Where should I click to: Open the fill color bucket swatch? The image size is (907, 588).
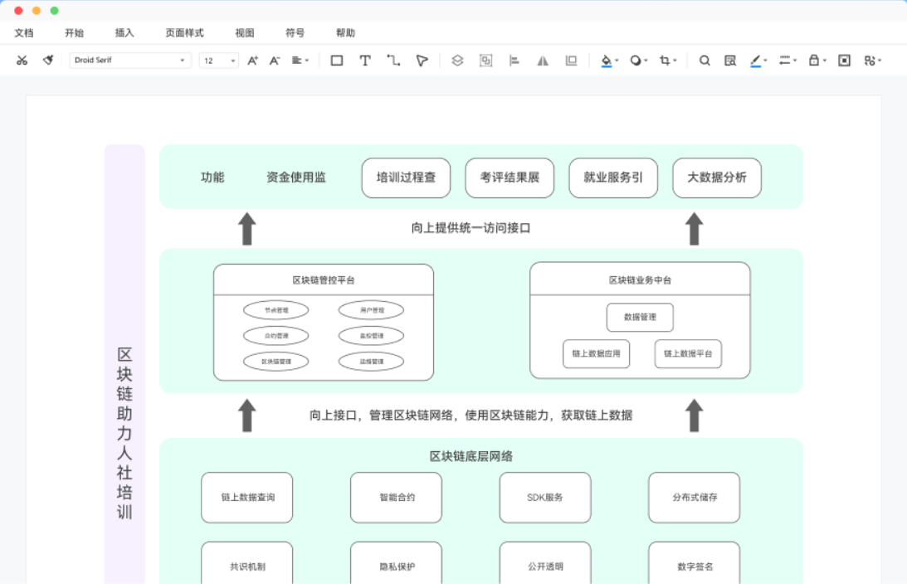point(608,61)
